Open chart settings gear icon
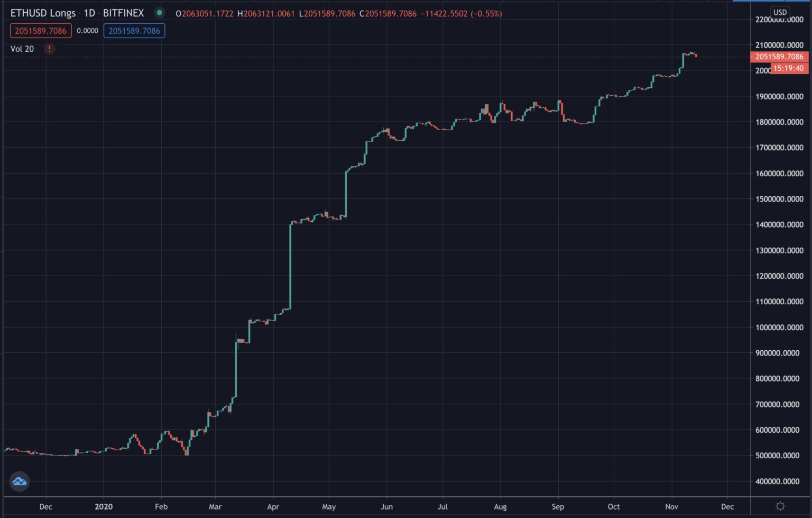The image size is (812, 518). [780, 506]
